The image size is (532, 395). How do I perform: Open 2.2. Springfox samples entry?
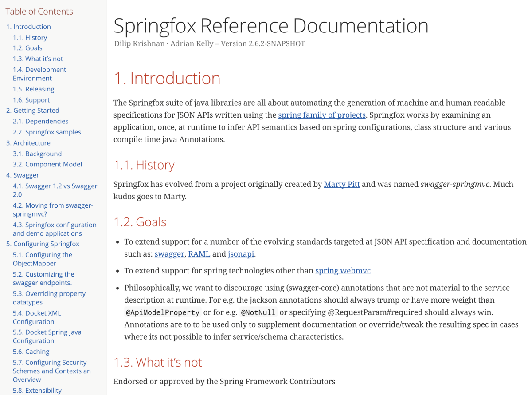[x=47, y=132]
